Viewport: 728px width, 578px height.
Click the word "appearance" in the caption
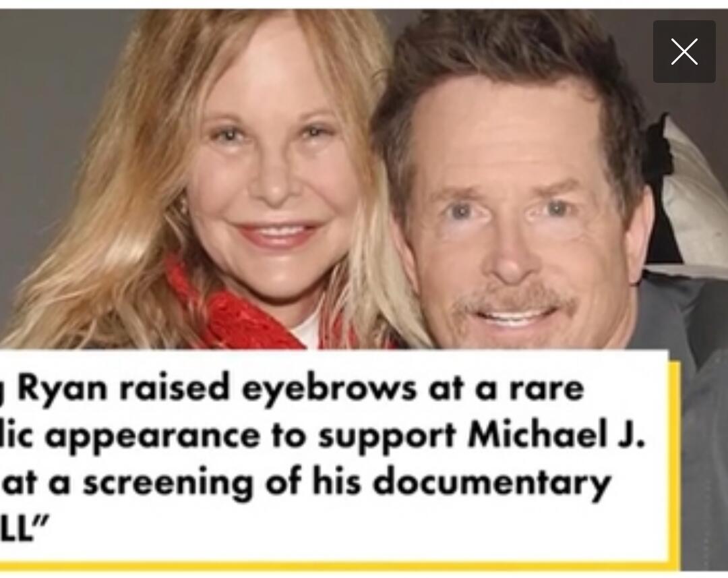point(152,438)
